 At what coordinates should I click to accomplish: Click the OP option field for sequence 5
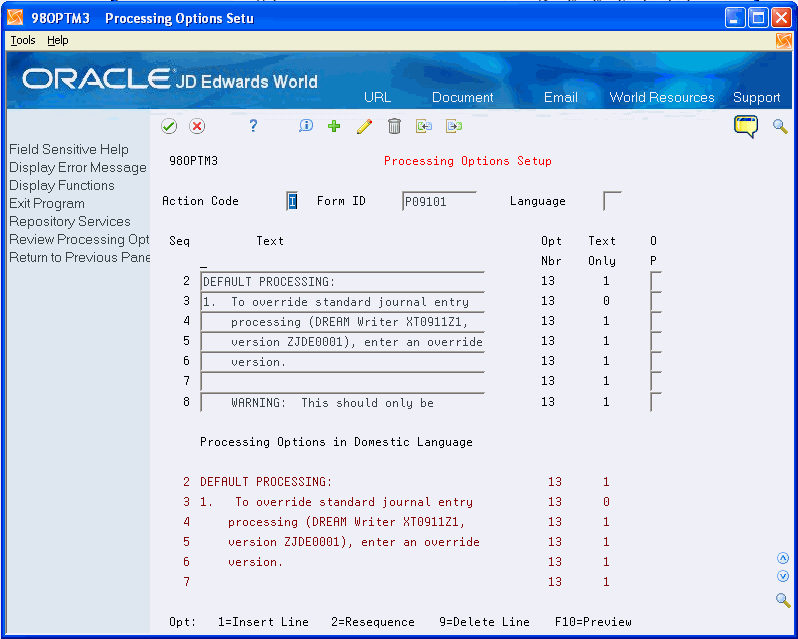point(656,341)
